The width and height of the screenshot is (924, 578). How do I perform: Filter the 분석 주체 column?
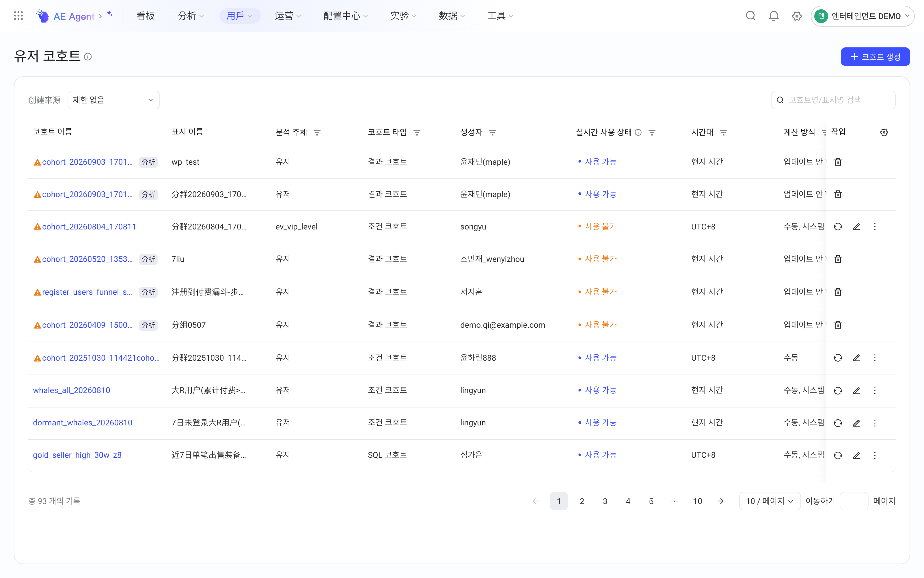point(317,132)
